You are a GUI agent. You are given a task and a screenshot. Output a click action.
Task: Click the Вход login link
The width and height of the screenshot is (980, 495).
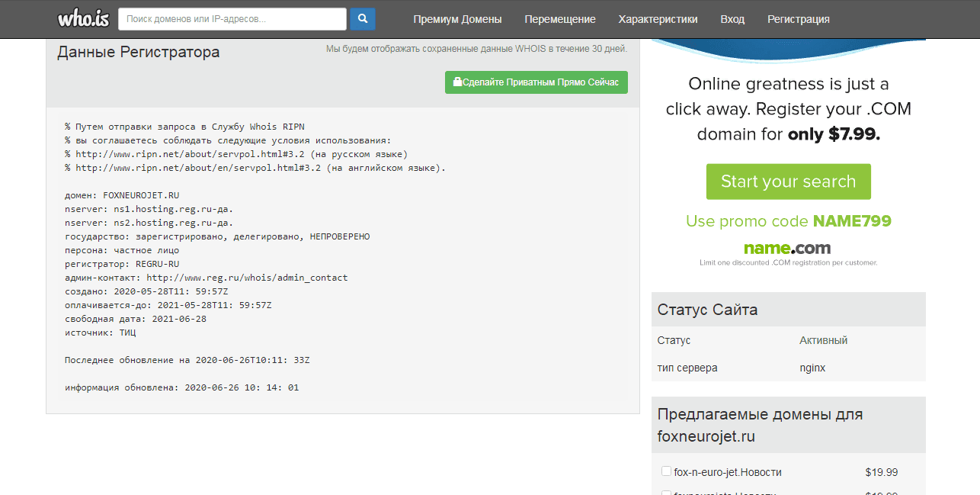[x=732, y=19]
